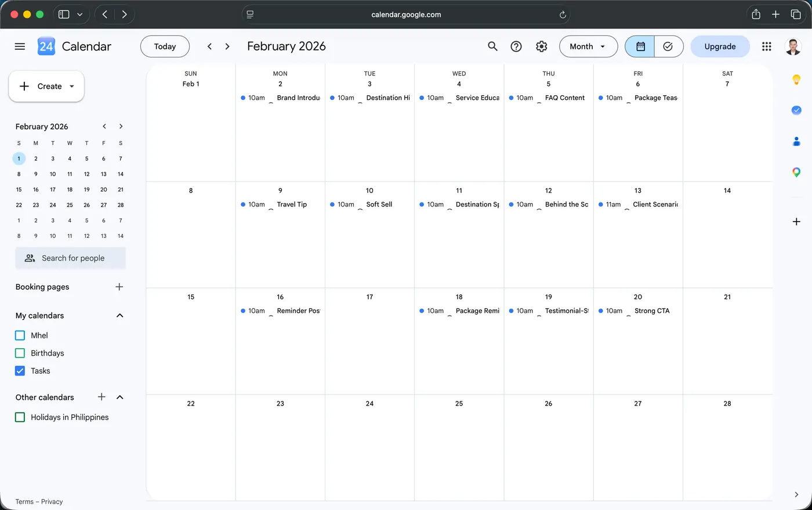Go to the previous month with the header arrow
The image size is (812, 510).
(209, 46)
